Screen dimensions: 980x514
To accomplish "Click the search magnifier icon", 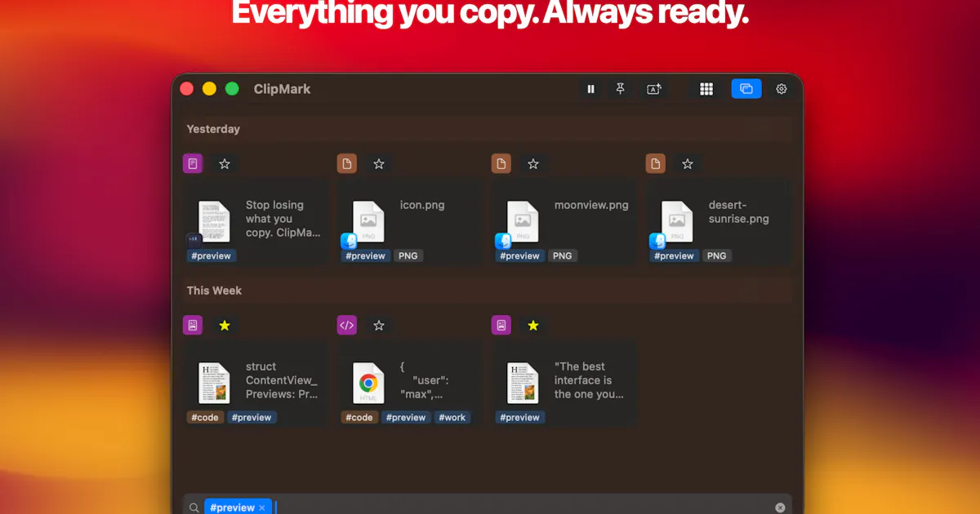I will click(x=194, y=507).
